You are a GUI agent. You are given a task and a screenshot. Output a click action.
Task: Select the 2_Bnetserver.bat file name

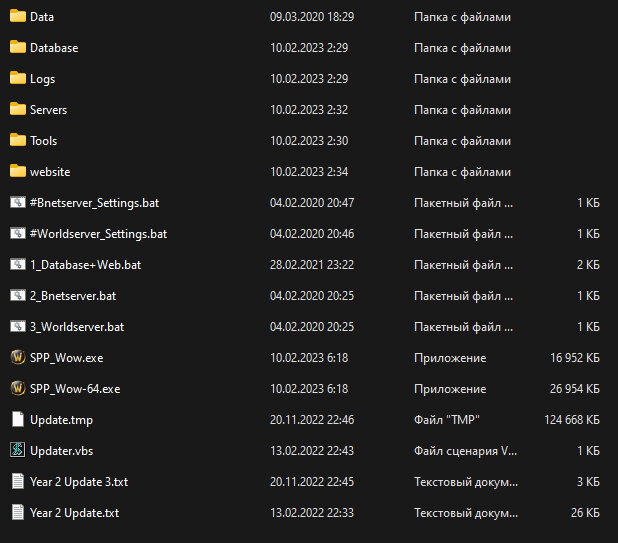(73, 296)
